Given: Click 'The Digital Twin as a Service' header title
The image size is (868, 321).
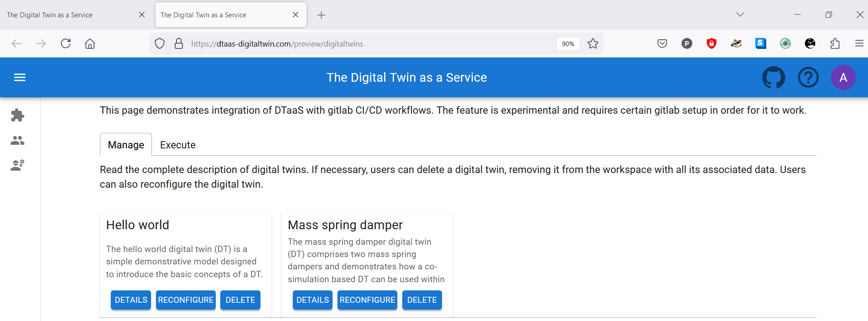Looking at the screenshot, I should [407, 78].
